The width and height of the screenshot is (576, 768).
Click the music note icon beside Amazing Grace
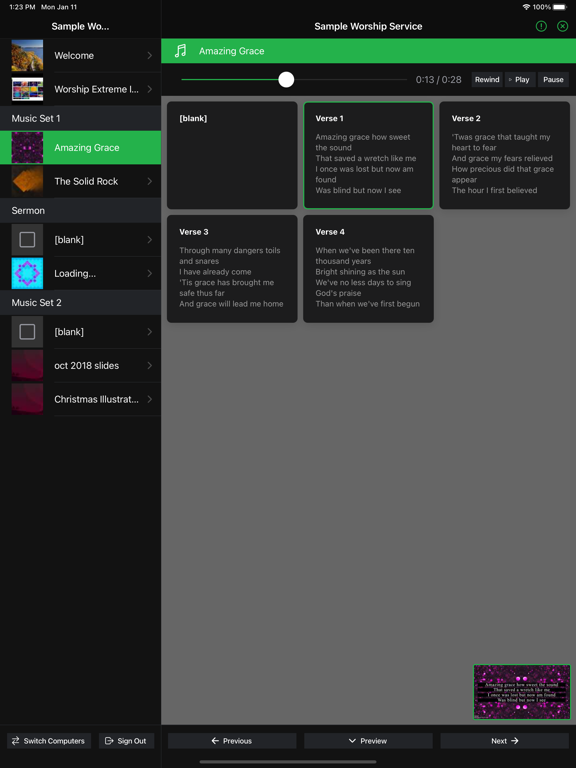(181, 51)
